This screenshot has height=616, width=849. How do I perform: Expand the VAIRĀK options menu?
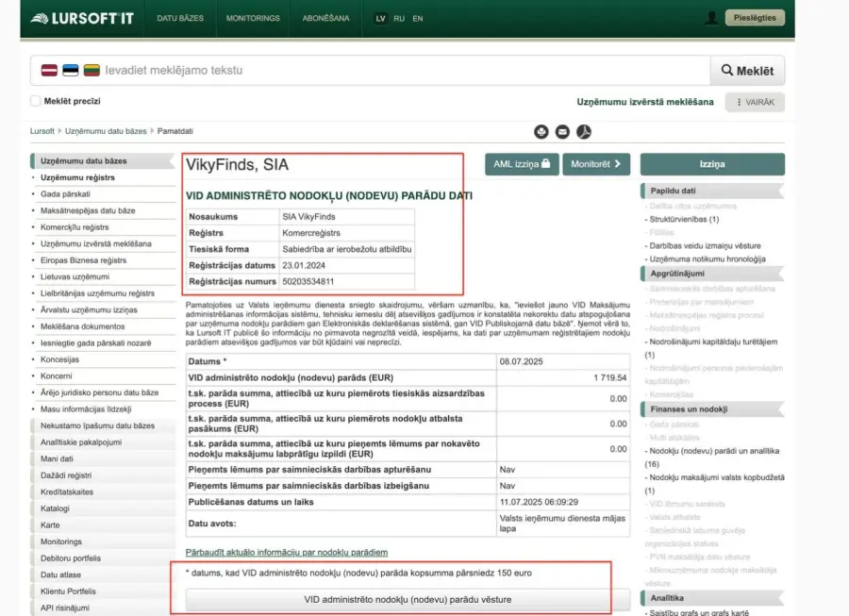click(755, 102)
